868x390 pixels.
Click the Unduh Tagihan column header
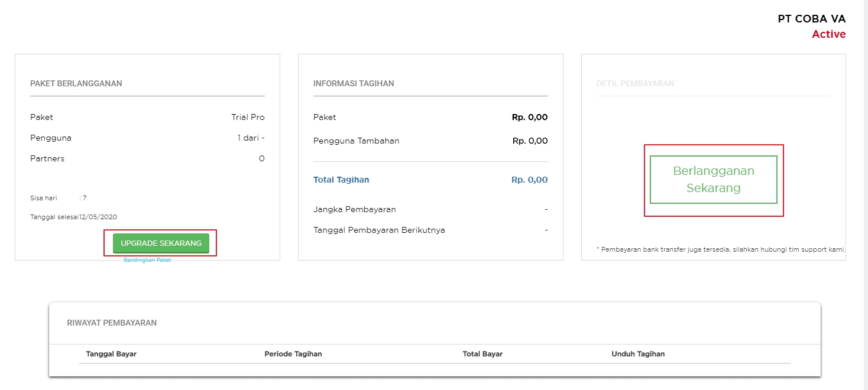pyautogui.click(x=638, y=354)
